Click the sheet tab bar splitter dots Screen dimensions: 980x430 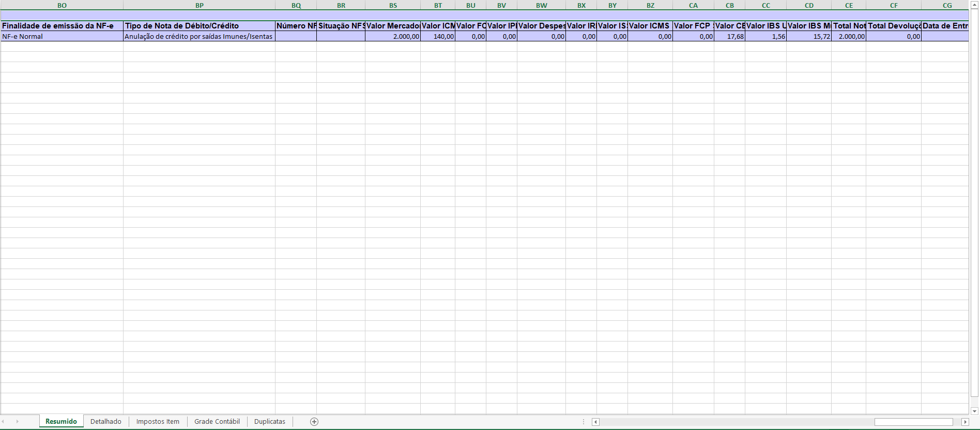coord(584,422)
